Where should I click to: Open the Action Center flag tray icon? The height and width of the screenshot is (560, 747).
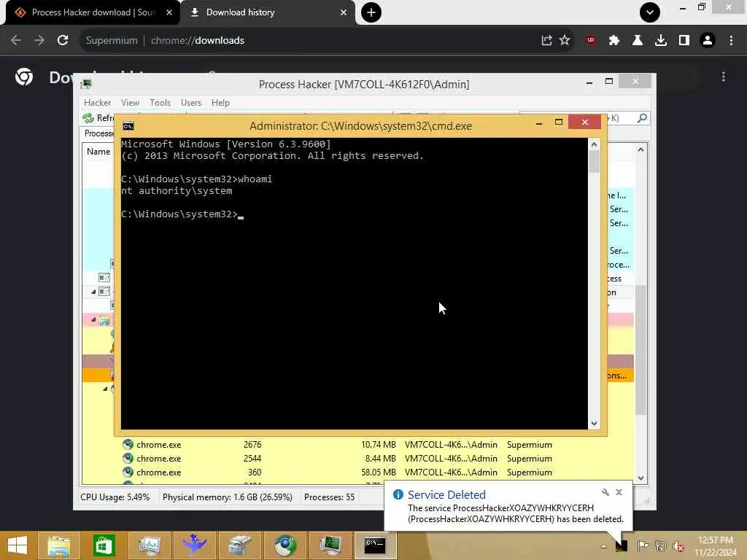click(x=643, y=546)
